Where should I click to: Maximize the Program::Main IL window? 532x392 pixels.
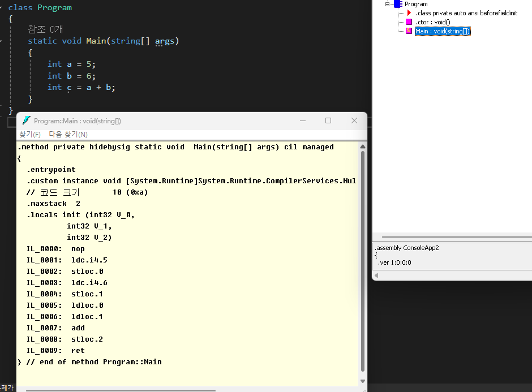[x=328, y=120]
